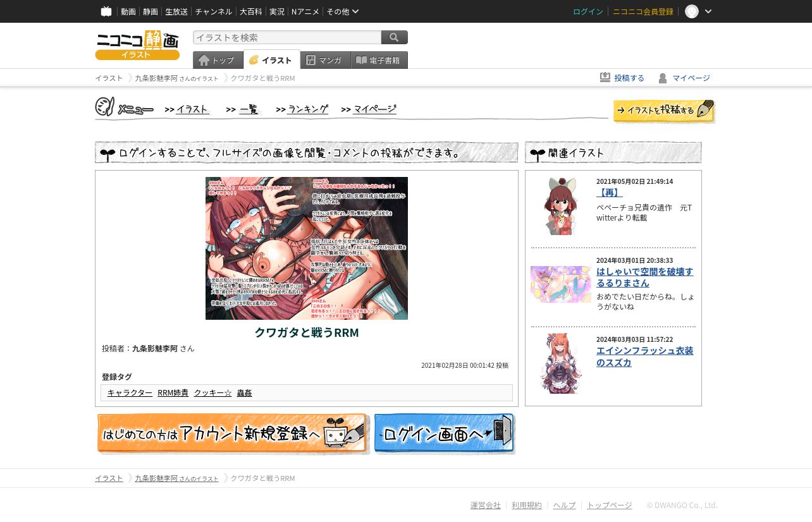Open 実況 in the top navigation
Image resolution: width=812 pixels, height=522 pixels.
(276, 11)
